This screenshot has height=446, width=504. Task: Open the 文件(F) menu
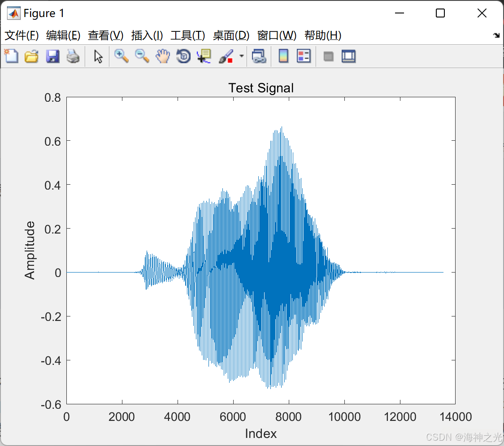coord(22,35)
